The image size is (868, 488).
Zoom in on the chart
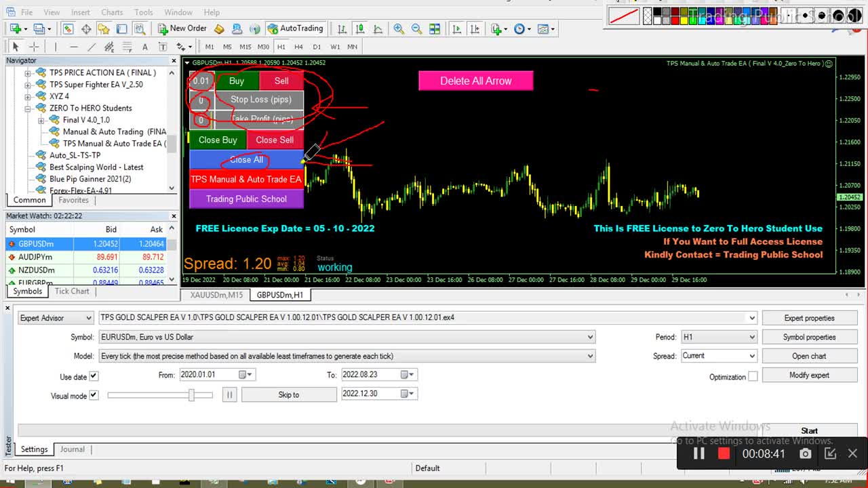[399, 28]
